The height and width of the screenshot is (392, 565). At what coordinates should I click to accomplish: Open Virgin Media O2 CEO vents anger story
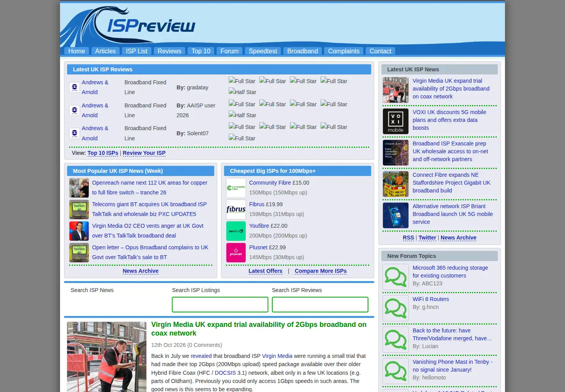[x=148, y=231]
